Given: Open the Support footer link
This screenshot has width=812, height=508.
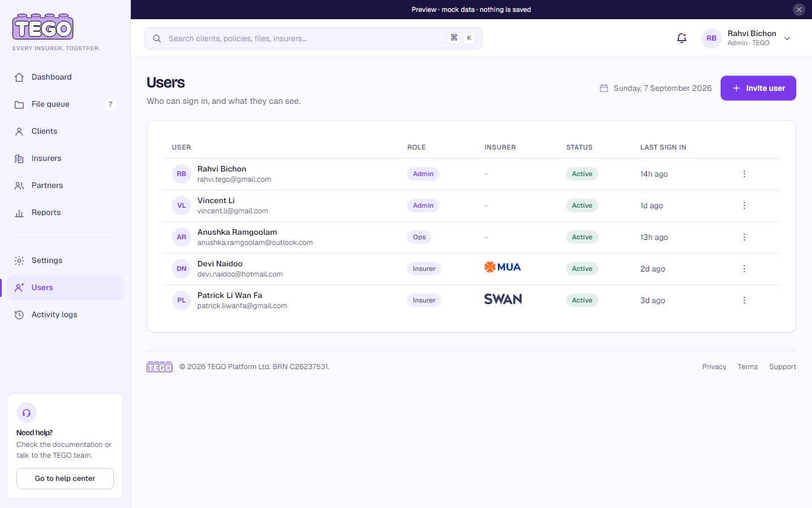Looking at the screenshot, I should [x=783, y=367].
